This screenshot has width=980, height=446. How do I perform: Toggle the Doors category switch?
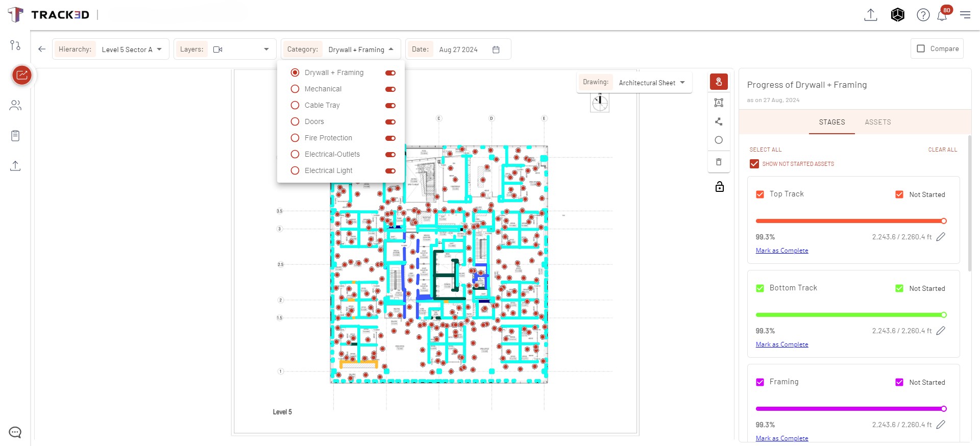click(390, 122)
